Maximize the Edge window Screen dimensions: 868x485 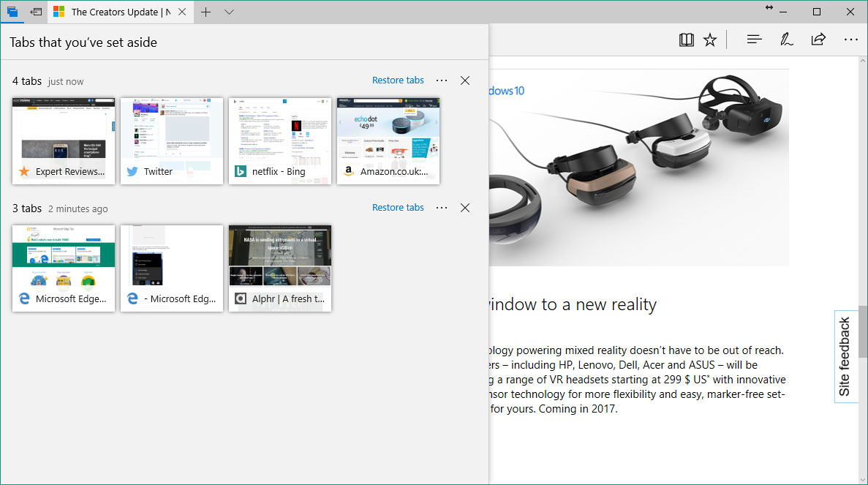tap(817, 12)
